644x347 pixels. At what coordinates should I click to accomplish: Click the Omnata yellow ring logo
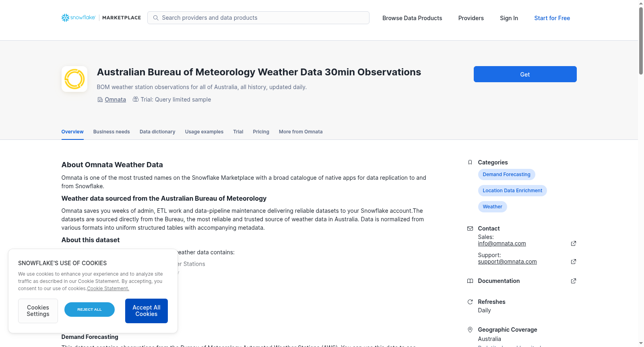click(x=74, y=79)
